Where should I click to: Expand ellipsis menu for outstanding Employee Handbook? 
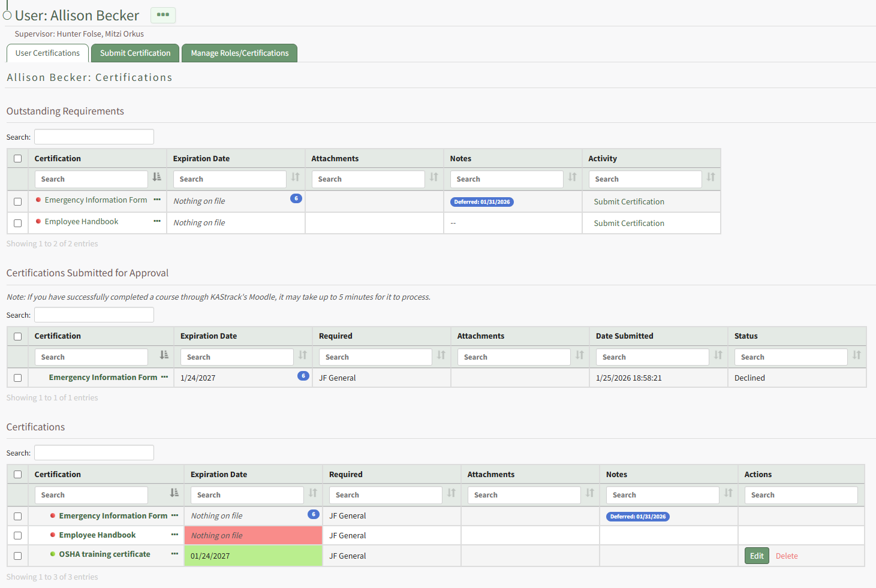pos(157,221)
